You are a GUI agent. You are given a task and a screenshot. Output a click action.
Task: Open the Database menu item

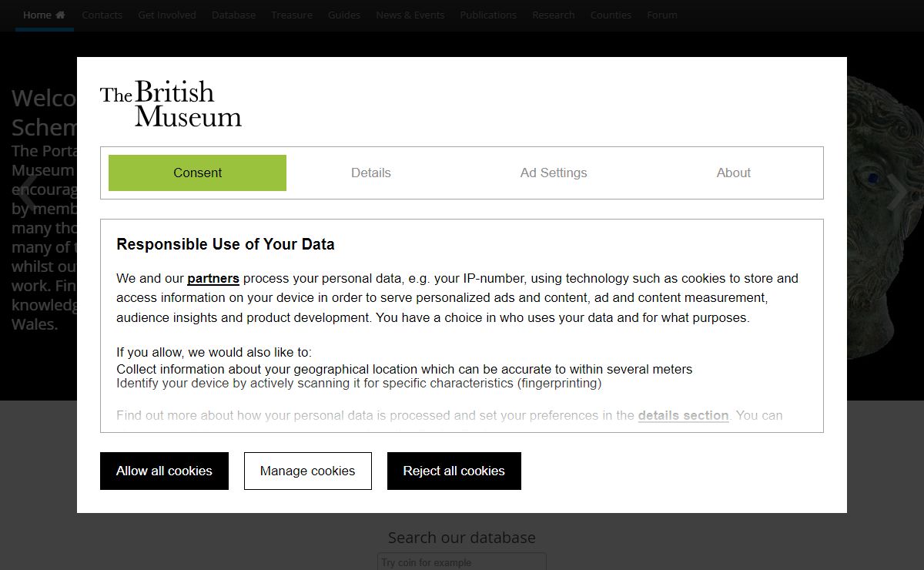coord(233,15)
